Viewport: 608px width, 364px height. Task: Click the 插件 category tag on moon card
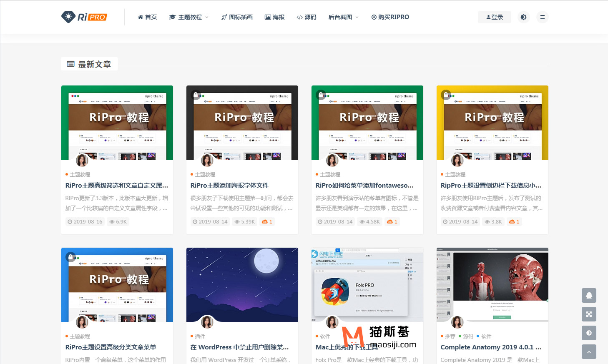coord(200,336)
